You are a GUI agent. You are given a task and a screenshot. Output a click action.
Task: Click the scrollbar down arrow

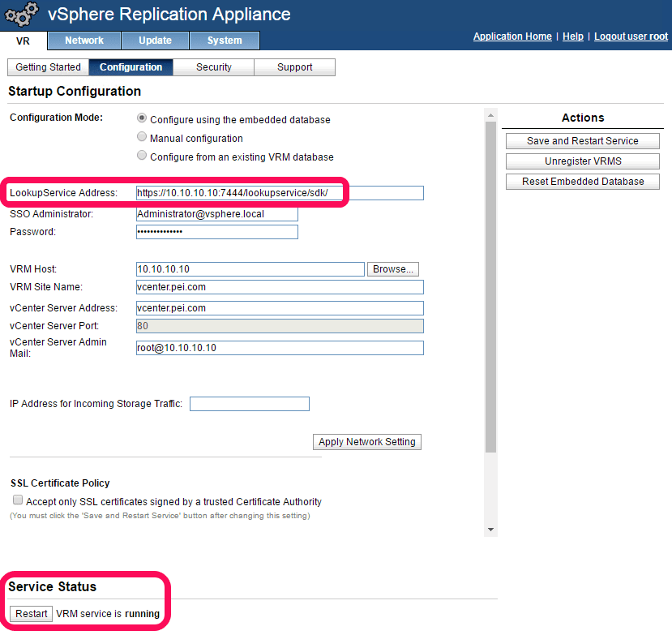click(490, 530)
